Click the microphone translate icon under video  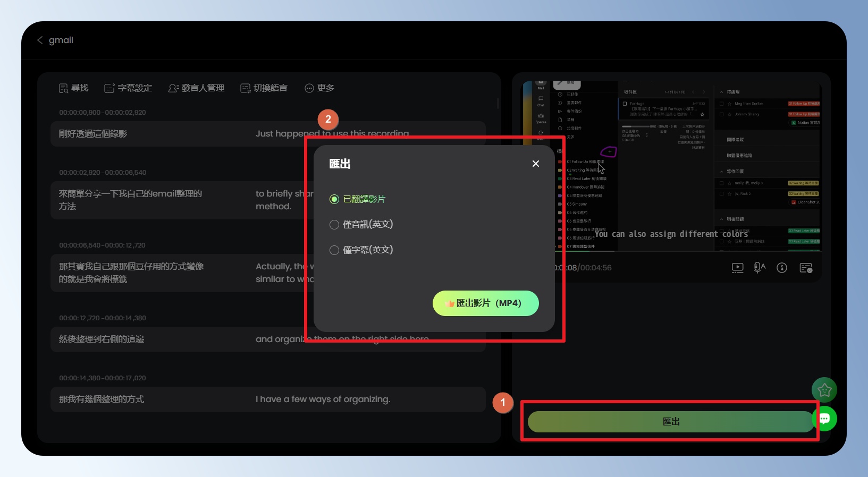pyautogui.click(x=760, y=268)
